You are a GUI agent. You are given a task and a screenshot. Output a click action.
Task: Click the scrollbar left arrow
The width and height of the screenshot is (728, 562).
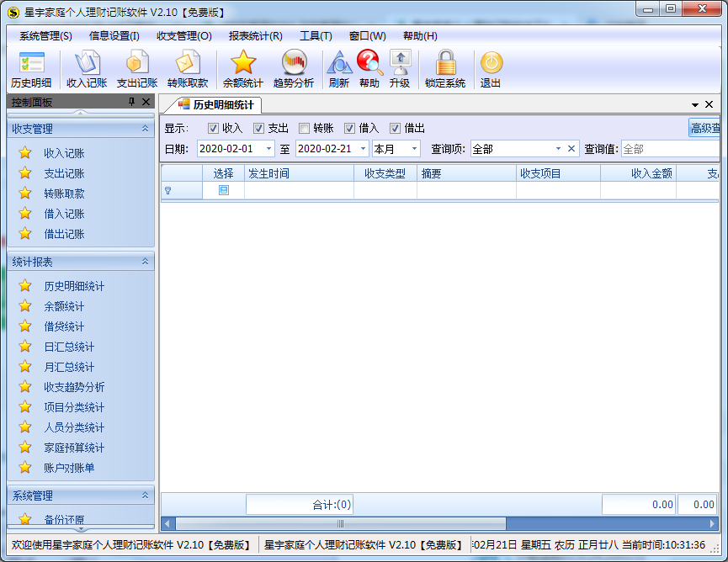(x=167, y=523)
